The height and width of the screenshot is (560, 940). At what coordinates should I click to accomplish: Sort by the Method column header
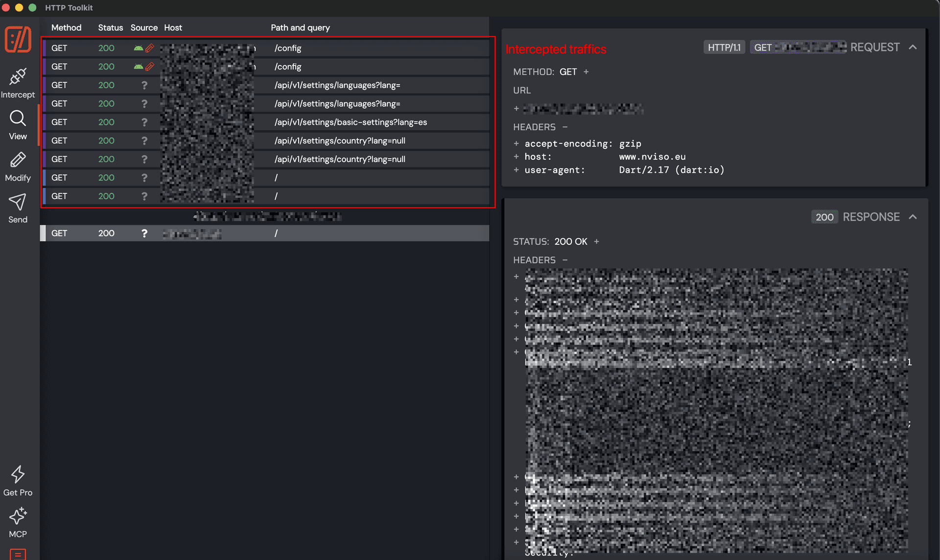click(x=66, y=27)
